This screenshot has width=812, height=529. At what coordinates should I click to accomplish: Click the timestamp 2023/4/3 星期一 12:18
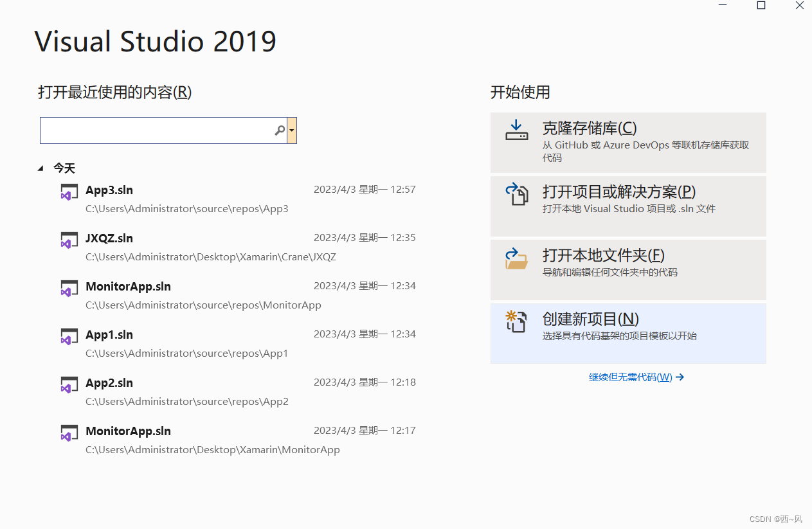tap(365, 382)
